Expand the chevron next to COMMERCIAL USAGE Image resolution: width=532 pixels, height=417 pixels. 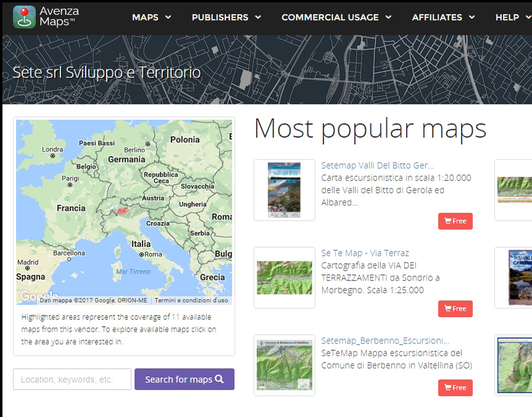(388, 17)
